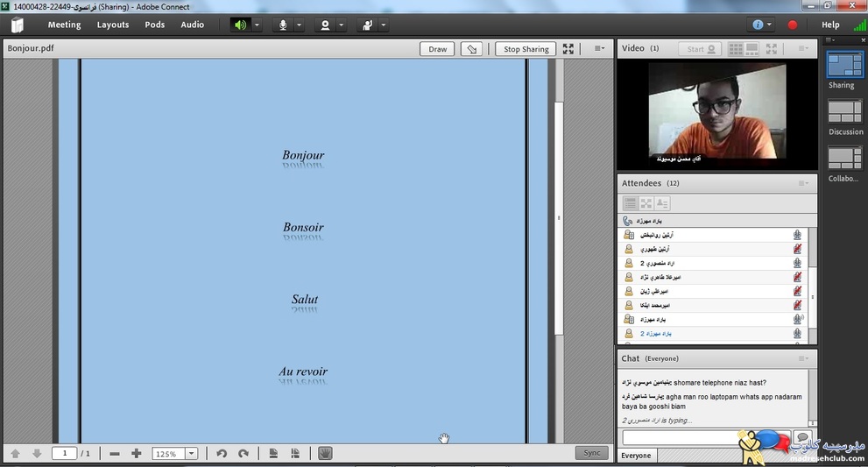The width and height of the screenshot is (868, 467).
Task: Close the layouts side bar
Action: (x=863, y=40)
